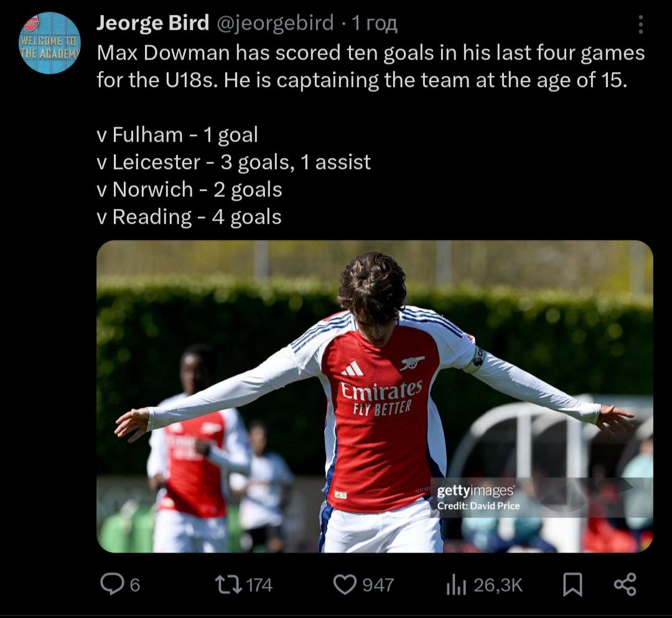Bookmark this tweet

(572, 584)
